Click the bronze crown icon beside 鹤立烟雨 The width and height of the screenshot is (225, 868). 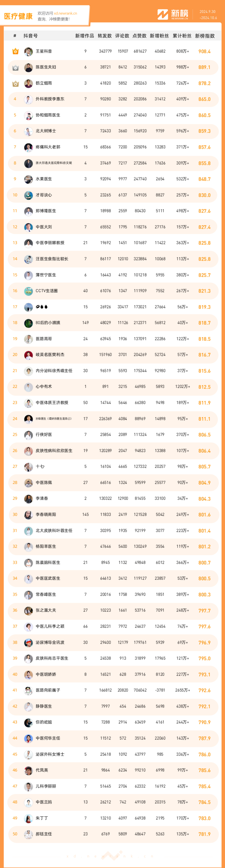pos(15,84)
